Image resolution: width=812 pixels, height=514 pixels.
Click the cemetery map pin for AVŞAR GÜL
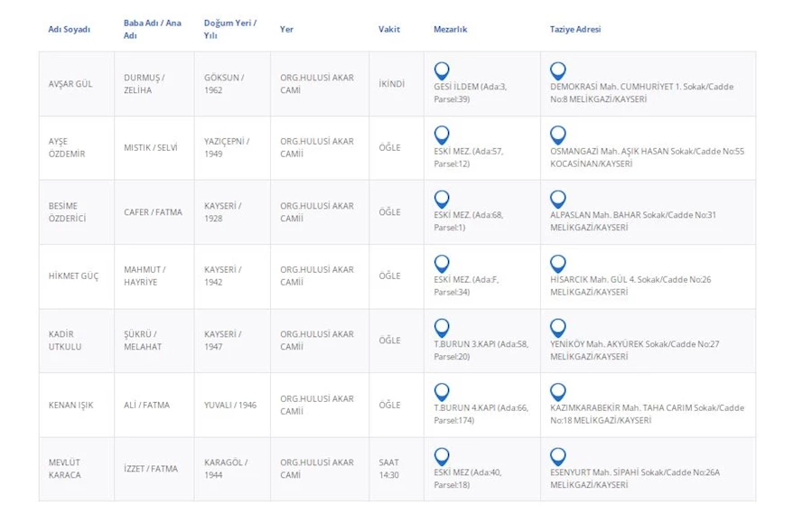click(442, 70)
